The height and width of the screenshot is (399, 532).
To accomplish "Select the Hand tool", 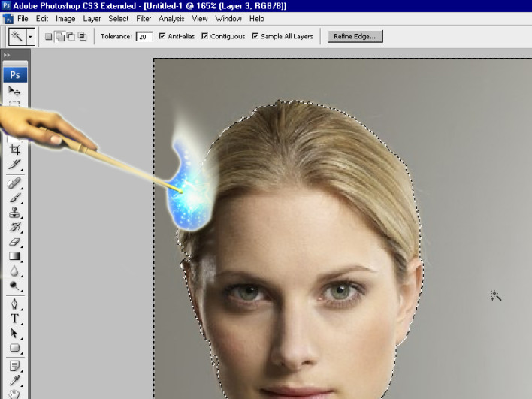I will (14, 394).
